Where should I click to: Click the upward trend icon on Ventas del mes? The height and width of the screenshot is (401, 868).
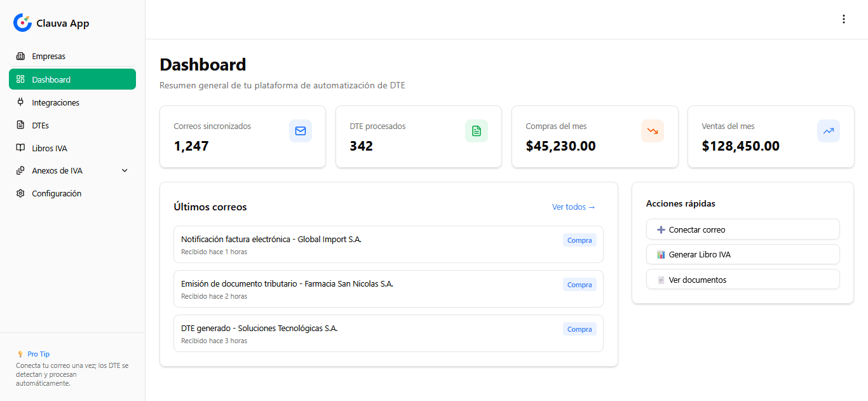click(x=828, y=131)
